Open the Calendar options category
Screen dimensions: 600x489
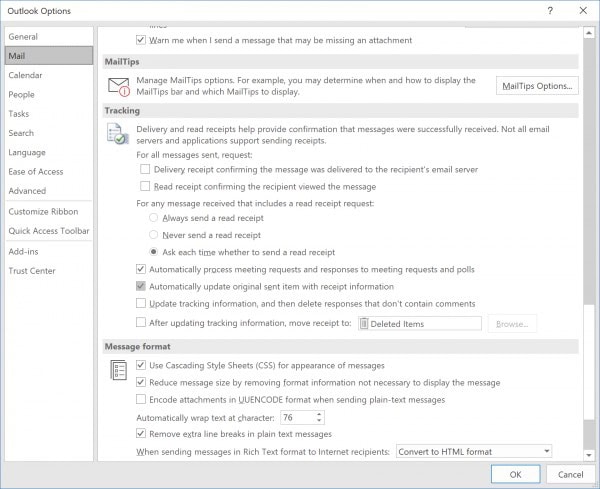[26, 75]
